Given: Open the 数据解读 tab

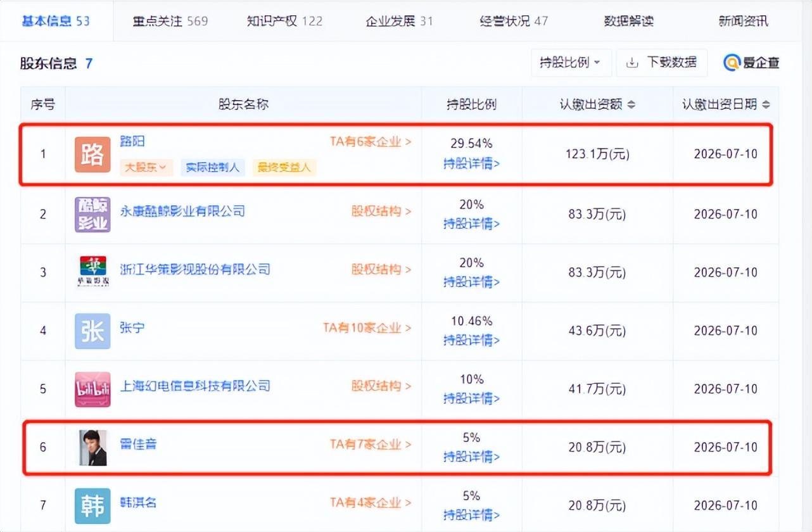Looking at the screenshot, I should [x=628, y=21].
